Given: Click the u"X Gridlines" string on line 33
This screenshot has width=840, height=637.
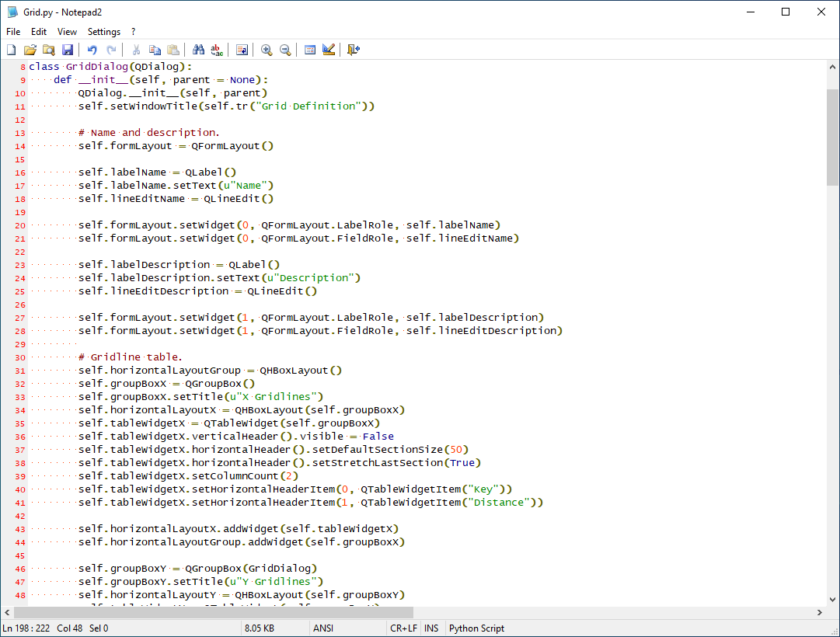Looking at the screenshot, I should 274,396.
